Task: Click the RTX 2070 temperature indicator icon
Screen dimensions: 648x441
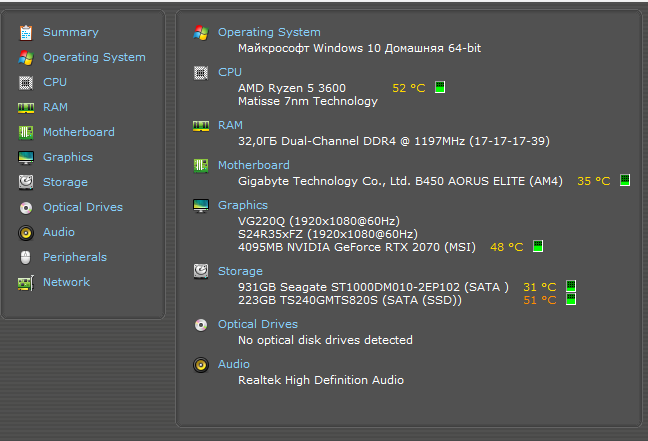Action: pos(538,246)
